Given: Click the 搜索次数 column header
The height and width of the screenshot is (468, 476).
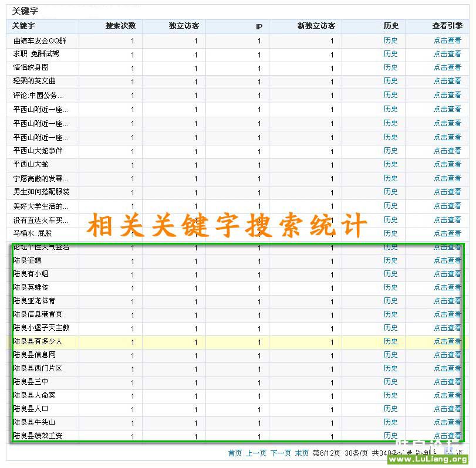Looking at the screenshot, I should [120, 26].
